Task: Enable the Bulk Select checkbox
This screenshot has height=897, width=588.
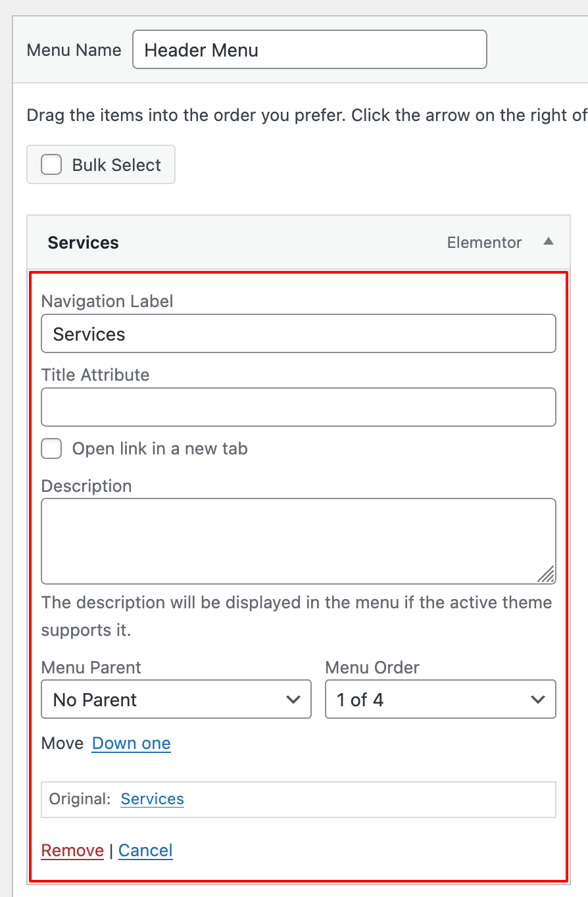Action: [x=51, y=164]
